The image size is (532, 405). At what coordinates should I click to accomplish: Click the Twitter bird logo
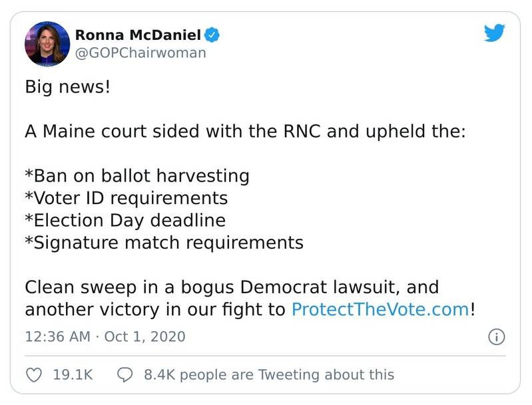(494, 33)
